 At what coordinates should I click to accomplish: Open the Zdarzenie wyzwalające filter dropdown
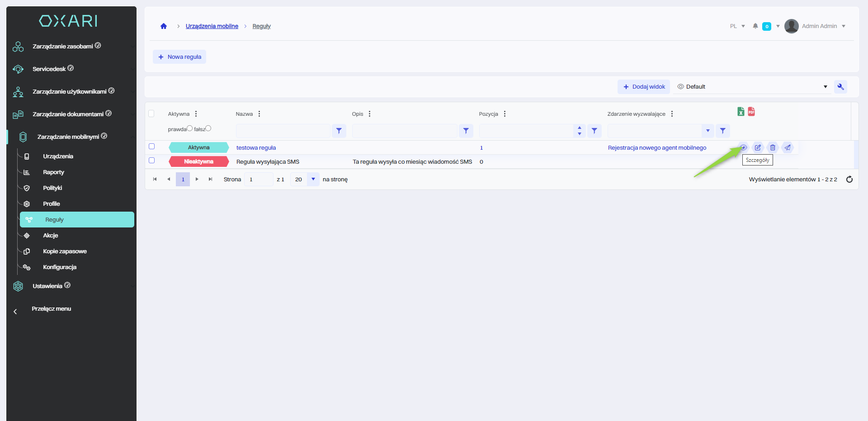point(708,131)
